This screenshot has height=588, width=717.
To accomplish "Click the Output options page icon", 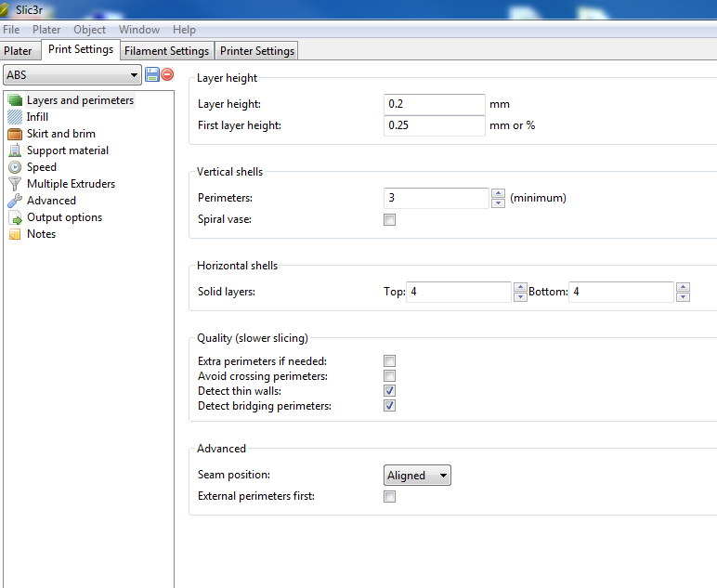I will (15, 217).
